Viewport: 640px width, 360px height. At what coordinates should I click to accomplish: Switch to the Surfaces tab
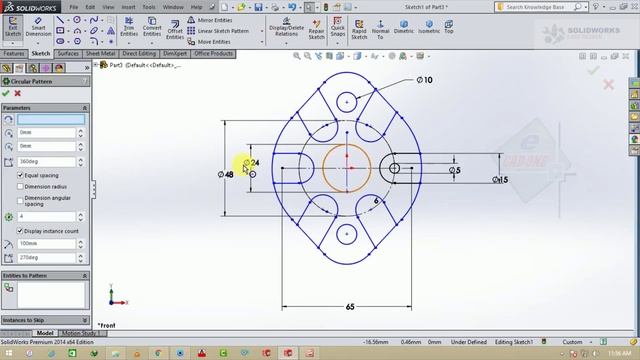tap(68, 53)
